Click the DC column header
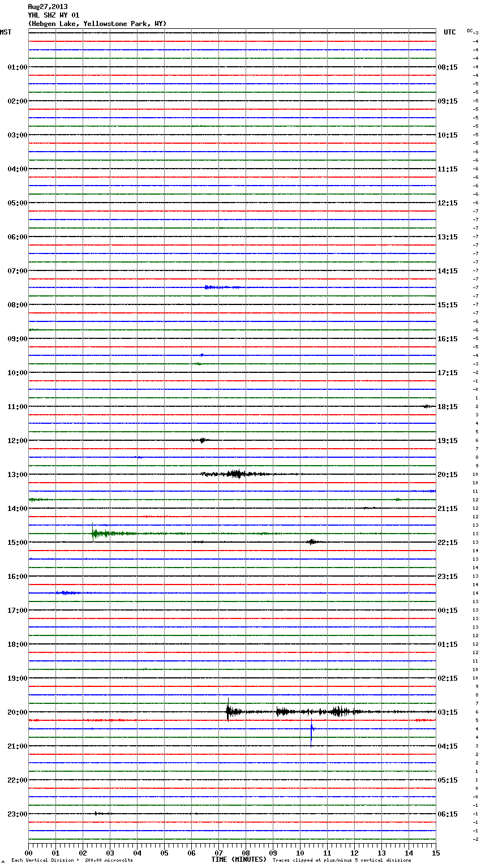481x868 pixels. pyautogui.click(x=470, y=31)
